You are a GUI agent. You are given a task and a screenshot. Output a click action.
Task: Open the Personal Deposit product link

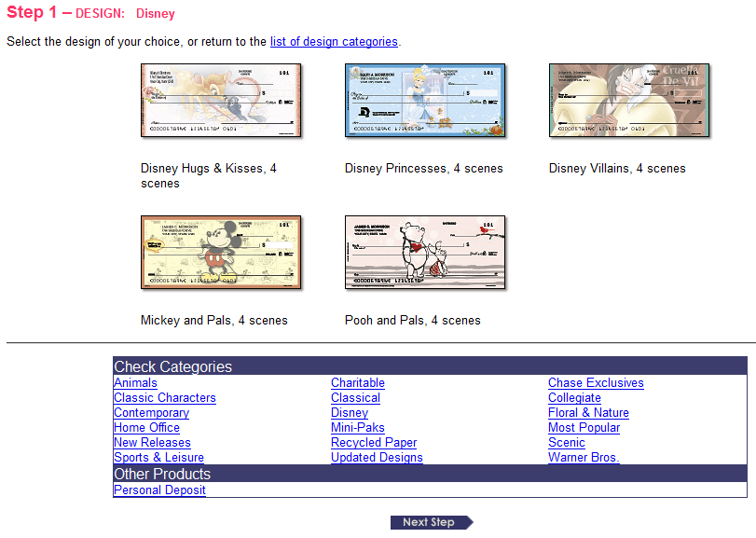[159, 490]
